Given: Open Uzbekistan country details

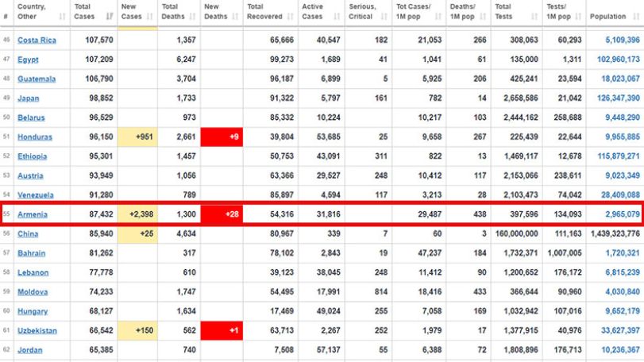Looking at the screenshot, I should pos(37,331).
